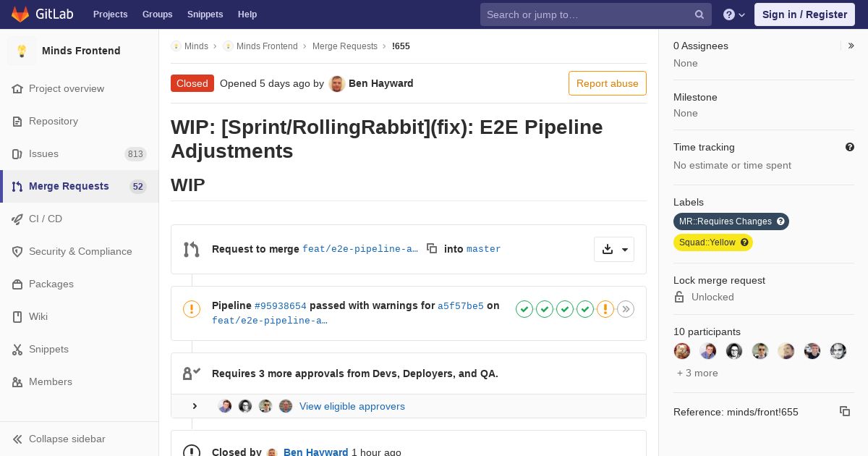Screen dimensions: 868x456
Task: Show more pipeline stages
Action: pos(626,309)
